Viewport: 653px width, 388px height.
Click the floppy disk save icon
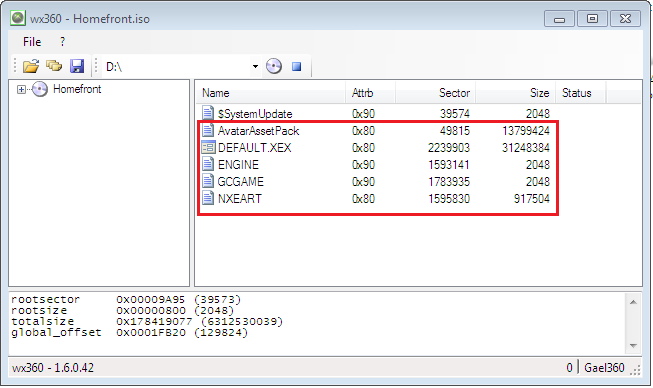77,66
